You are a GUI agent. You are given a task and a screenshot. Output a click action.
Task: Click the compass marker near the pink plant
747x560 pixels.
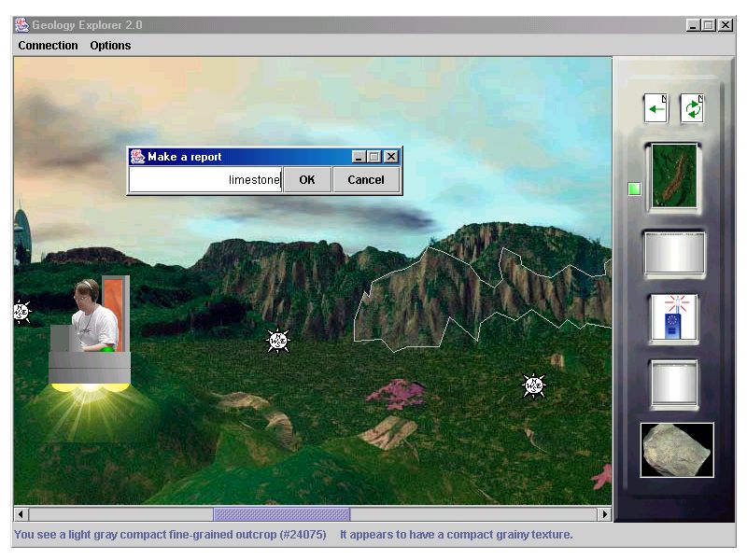(x=533, y=385)
